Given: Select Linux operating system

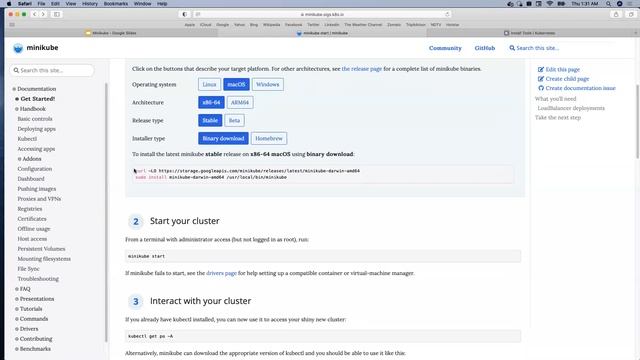Looking at the screenshot, I should (x=209, y=84).
